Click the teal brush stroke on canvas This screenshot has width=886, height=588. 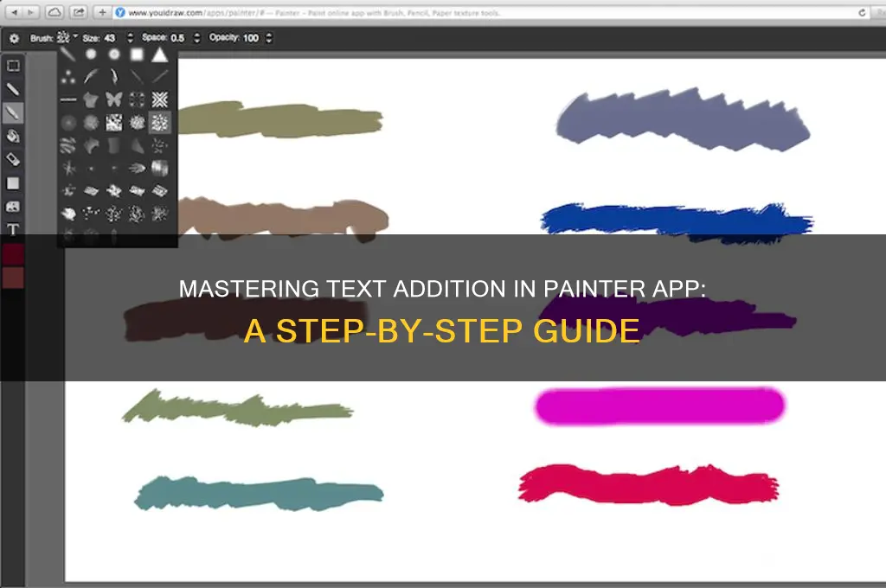coord(259,493)
